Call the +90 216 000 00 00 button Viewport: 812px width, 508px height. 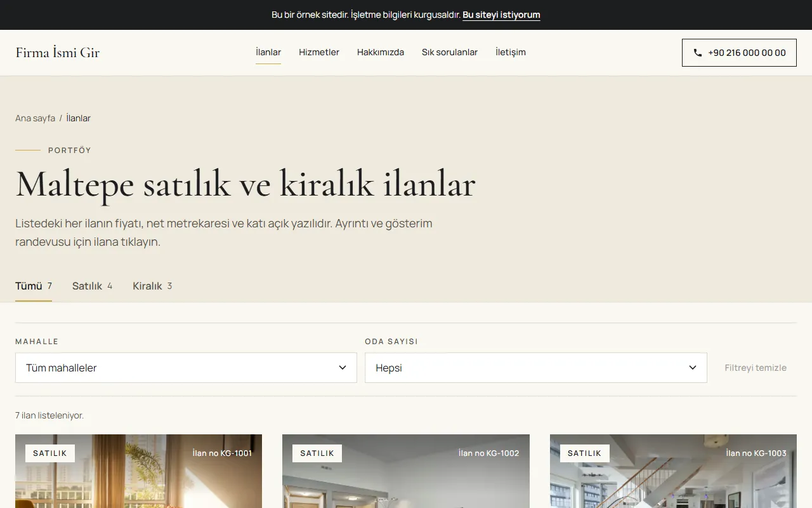pyautogui.click(x=739, y=53)
